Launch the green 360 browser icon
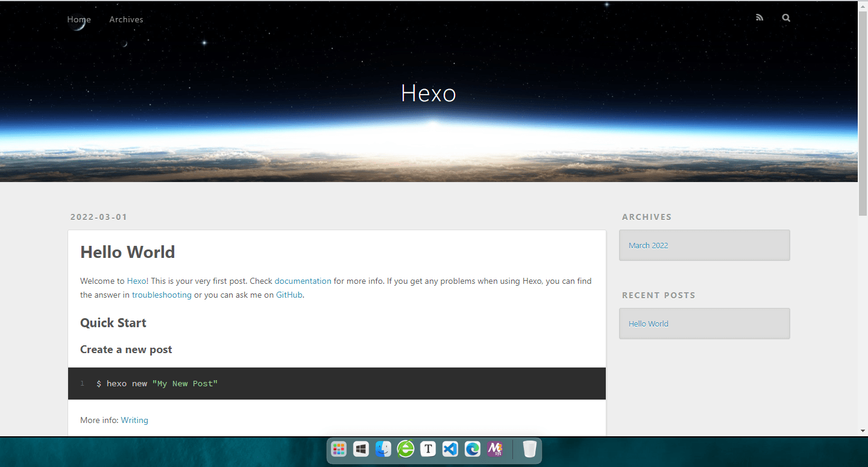Screen dimensions: 868x467 point(406,449)
